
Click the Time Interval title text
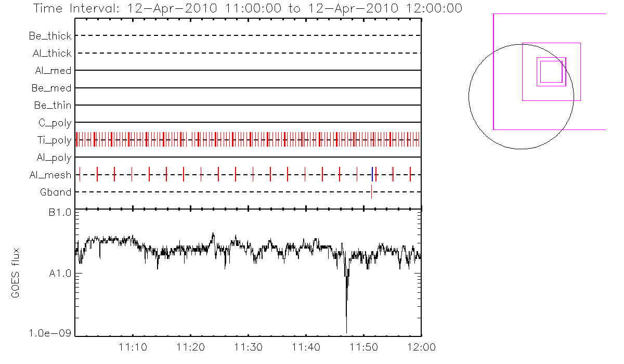pos(247,9)
